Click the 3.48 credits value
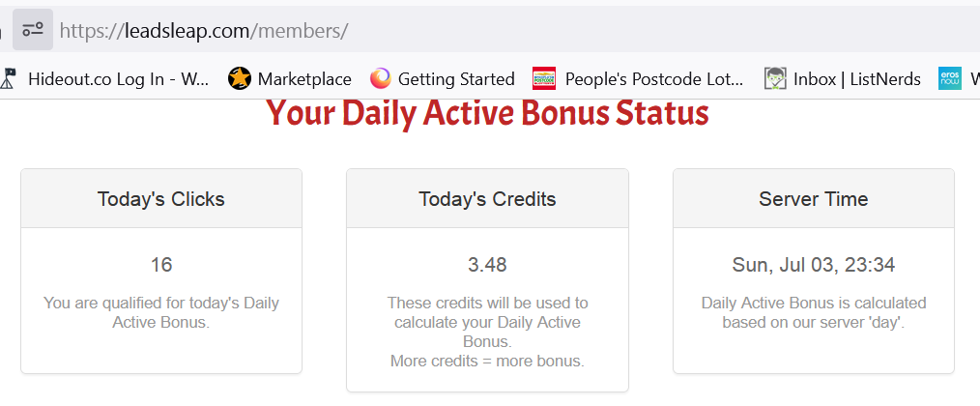The image size is (980, 406). point(487,265)
